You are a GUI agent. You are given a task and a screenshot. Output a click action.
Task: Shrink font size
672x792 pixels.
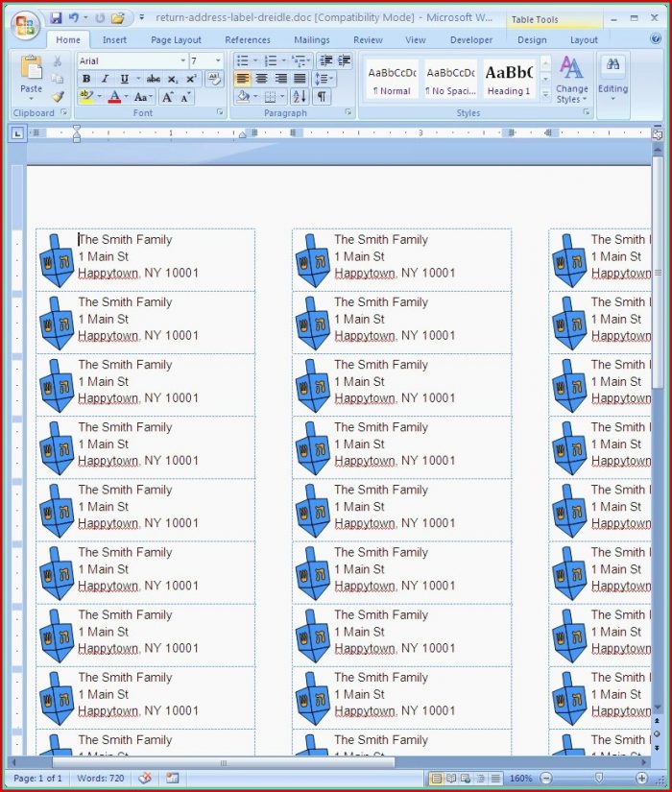pos(185,97)
